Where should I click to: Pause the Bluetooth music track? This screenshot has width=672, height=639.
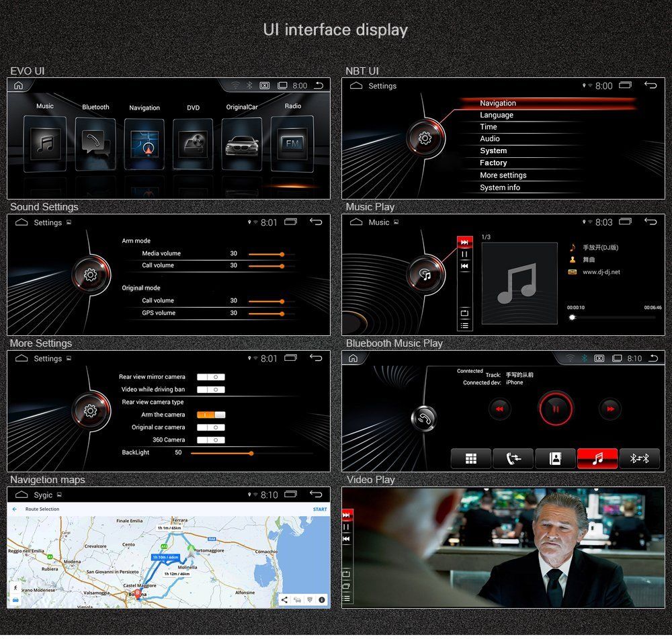(x=556, y=409)
